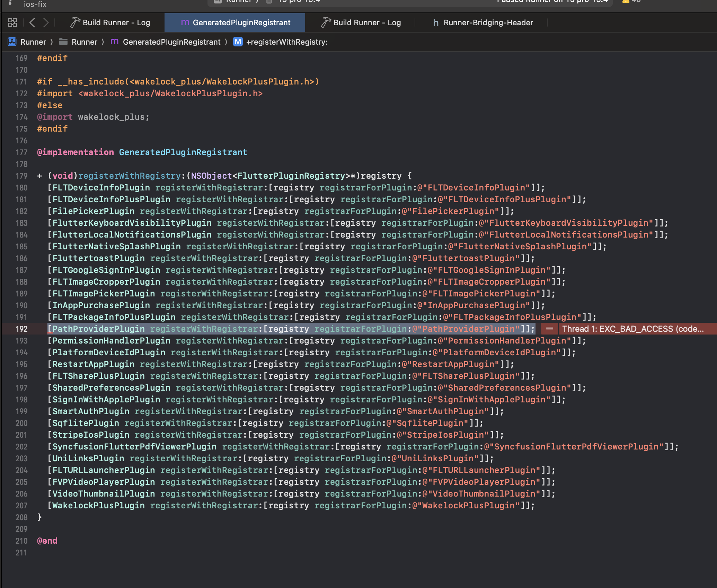Click the issue disclosure icon on the error banner

(x=549, y=329)
